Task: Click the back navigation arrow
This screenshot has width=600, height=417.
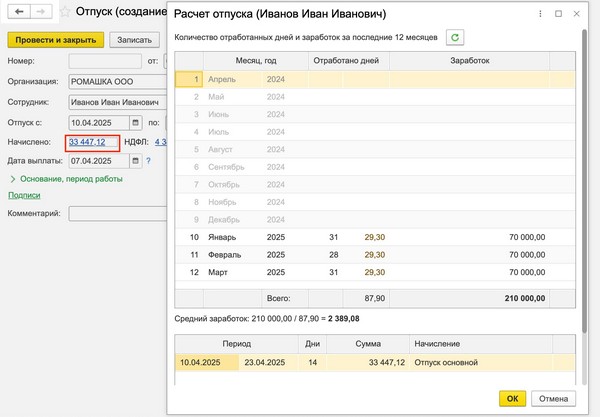Action: 18,12
